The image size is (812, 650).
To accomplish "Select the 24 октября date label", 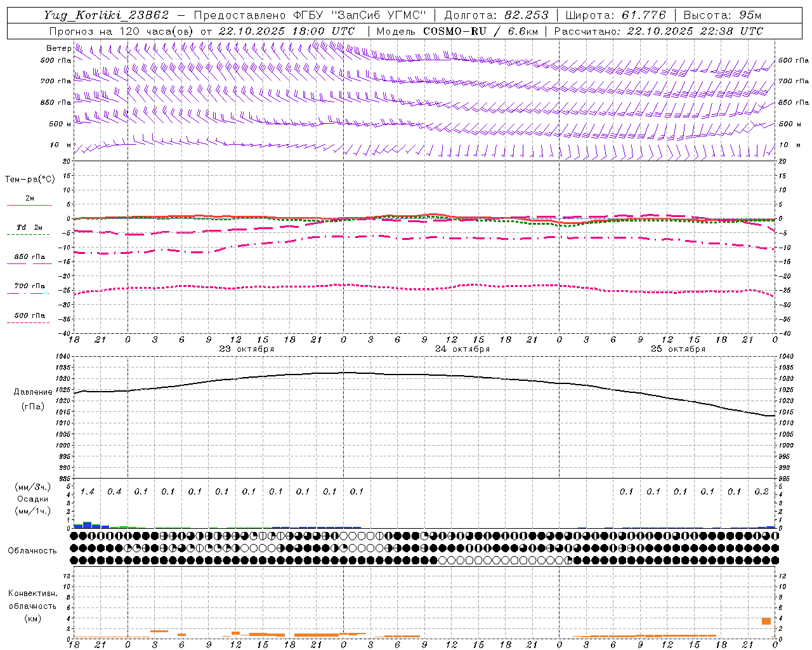I will 462,349.
